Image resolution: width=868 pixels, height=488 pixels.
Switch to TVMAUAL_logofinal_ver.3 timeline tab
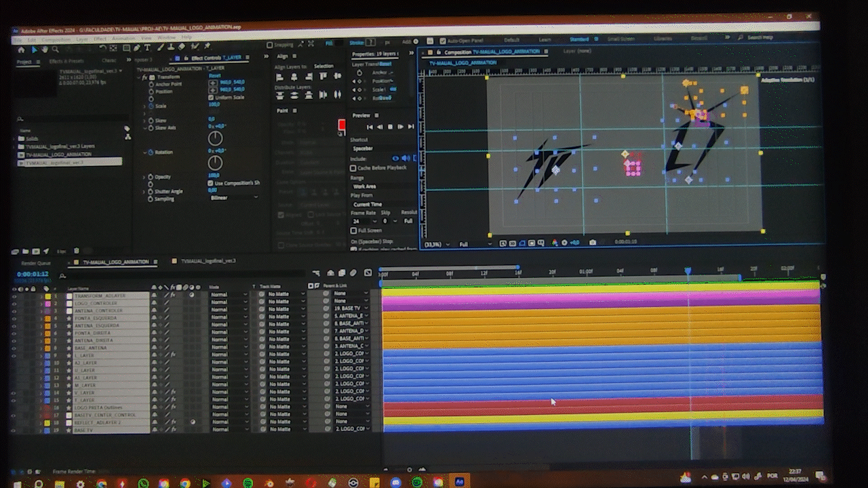tap(208, 260)
